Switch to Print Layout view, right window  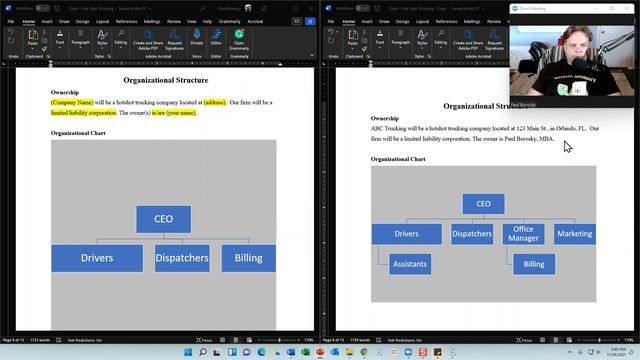(x=556, y=340)
